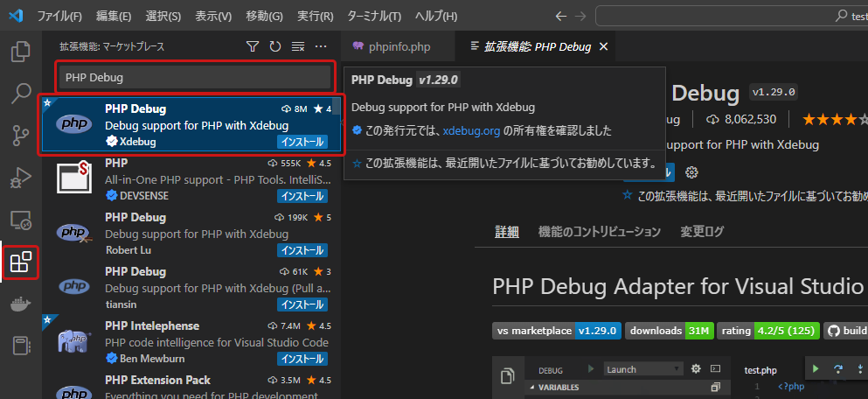Open the 実行(R) menu
Screen dimensions: 868x399
point(315,16)
